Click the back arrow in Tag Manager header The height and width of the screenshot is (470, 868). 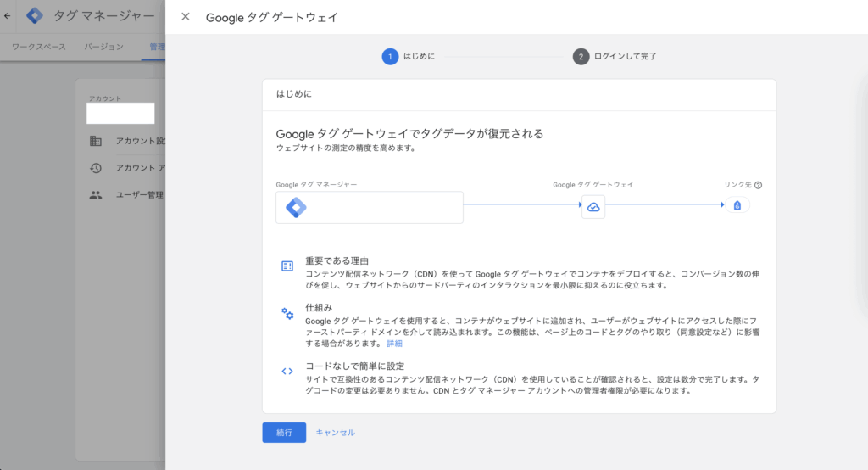7,16
